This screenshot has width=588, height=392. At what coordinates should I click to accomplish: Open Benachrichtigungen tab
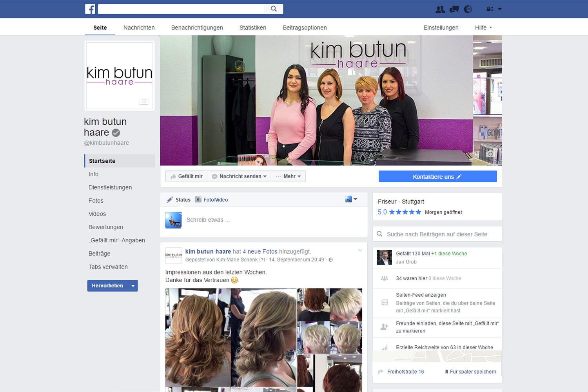coord(197,27)
